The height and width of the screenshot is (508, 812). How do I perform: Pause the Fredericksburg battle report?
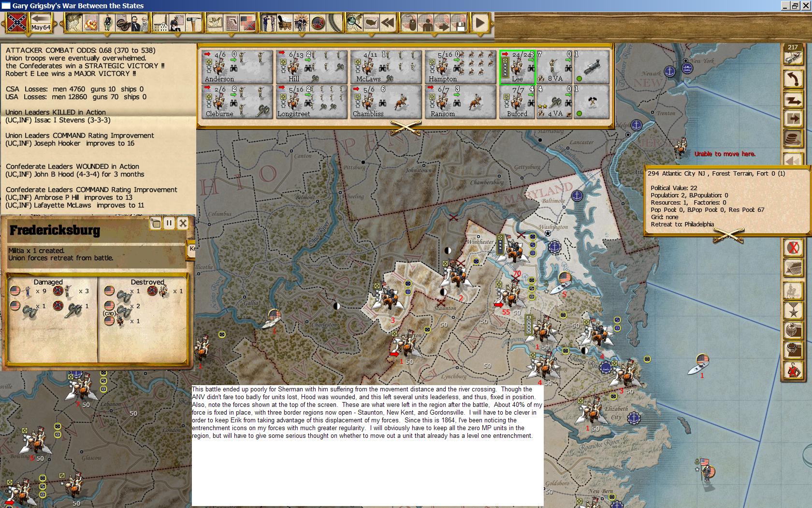(169, 223)
